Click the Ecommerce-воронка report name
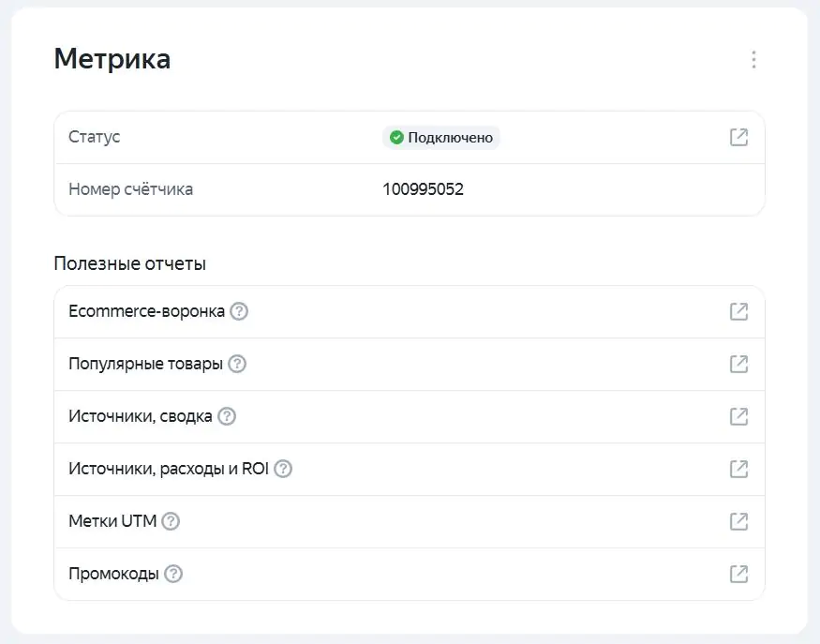 146,311
